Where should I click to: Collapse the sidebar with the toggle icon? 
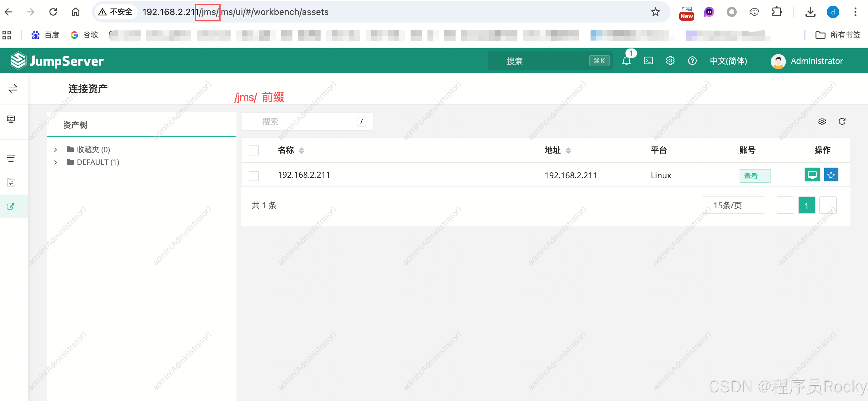pyautogui.click(x=13, y=89)
